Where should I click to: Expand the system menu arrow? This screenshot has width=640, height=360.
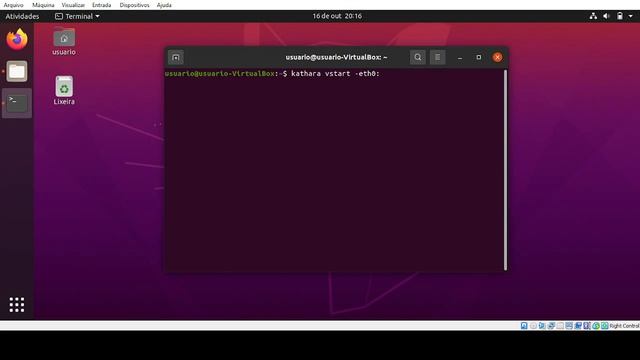[631, 16]
